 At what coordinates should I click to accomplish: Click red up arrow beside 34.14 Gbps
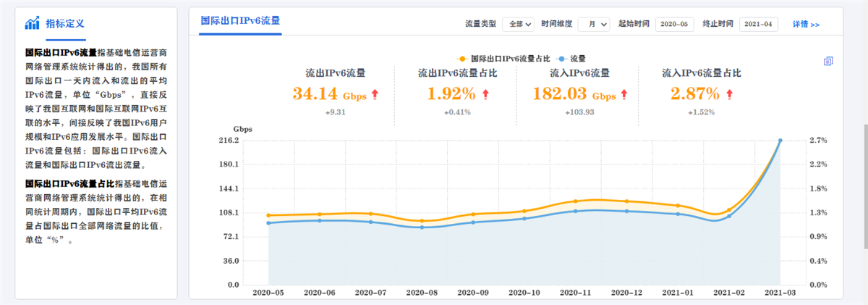pyautogui.click(x=375, y=94)
